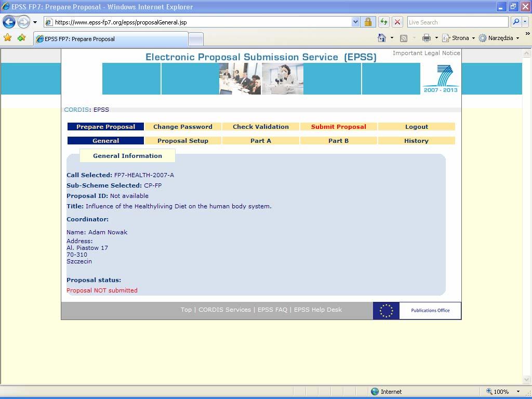Open the Strona page menu
Viewport: 532px width, 399px height.
(x=458, y=38)
